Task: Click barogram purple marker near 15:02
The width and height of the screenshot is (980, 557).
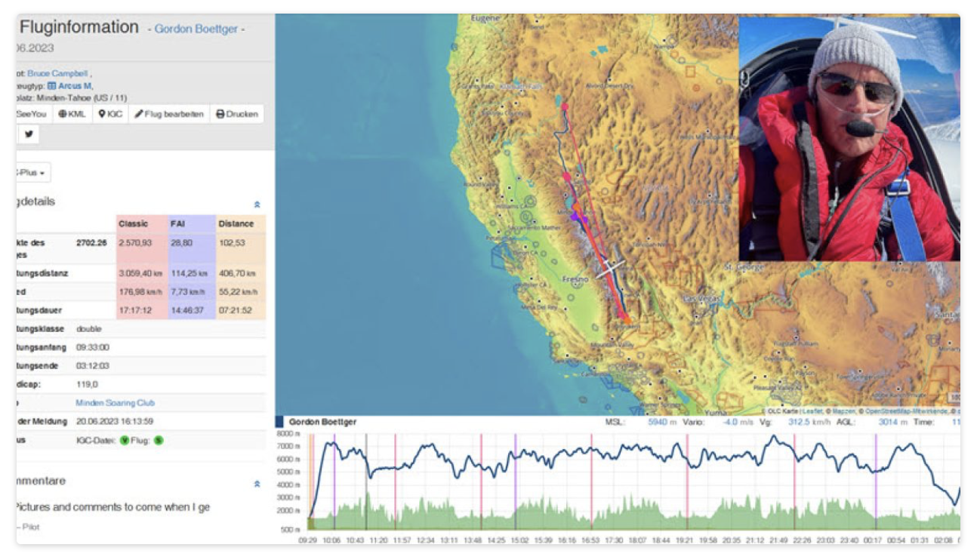Action: click(516, 482)
